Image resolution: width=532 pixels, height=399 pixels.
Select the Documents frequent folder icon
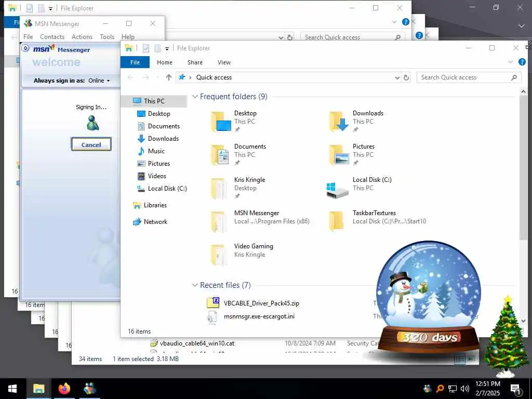point(220,155)
